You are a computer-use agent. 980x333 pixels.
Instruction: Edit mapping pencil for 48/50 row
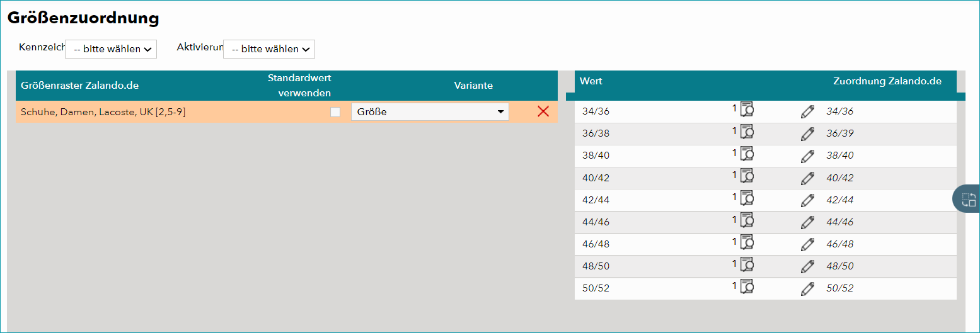click(807, 266)
